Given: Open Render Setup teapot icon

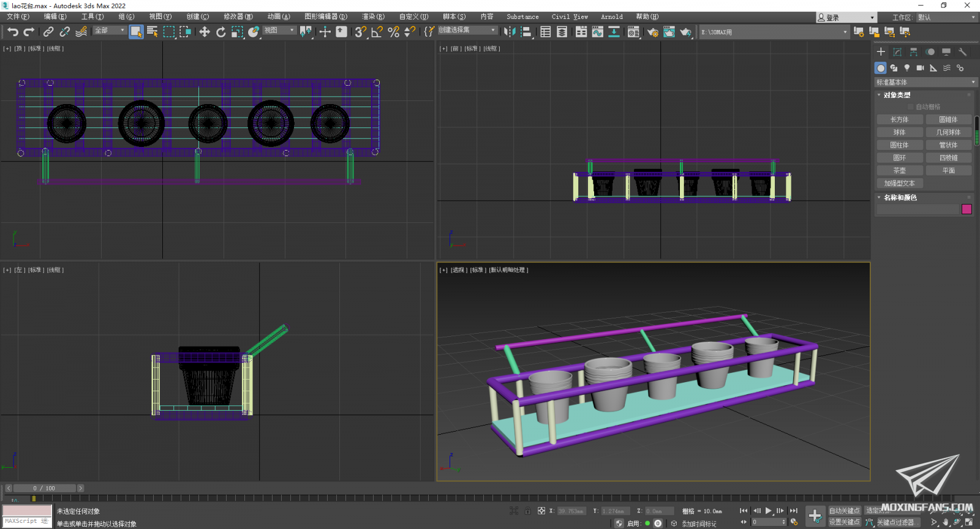Looking at the screenshot, I should click(x=653, y=32).
